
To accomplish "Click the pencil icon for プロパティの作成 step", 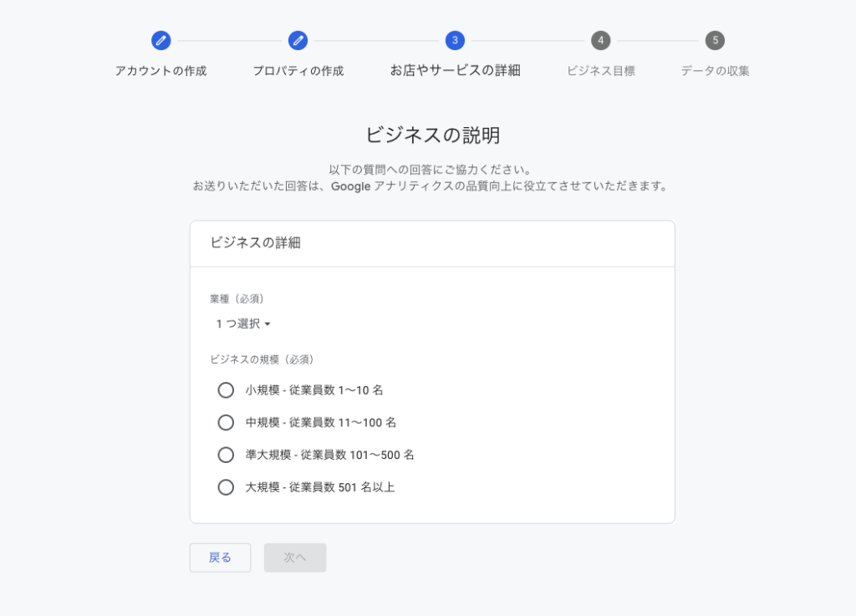I will pyautogui.click(x=298, y=40).
